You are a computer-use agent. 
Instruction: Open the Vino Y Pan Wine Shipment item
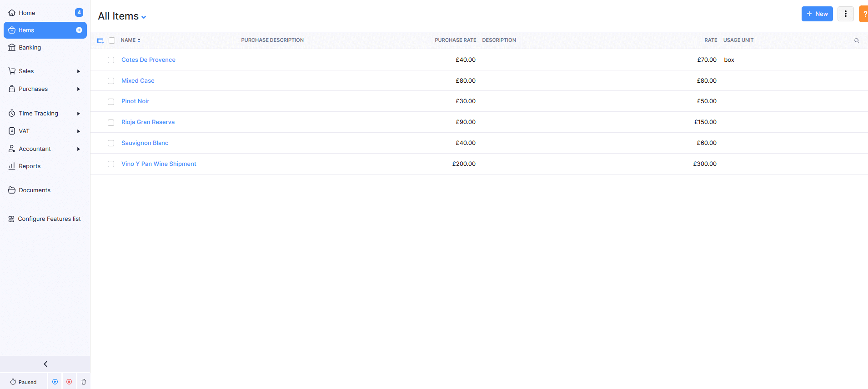tap(159, 164)
